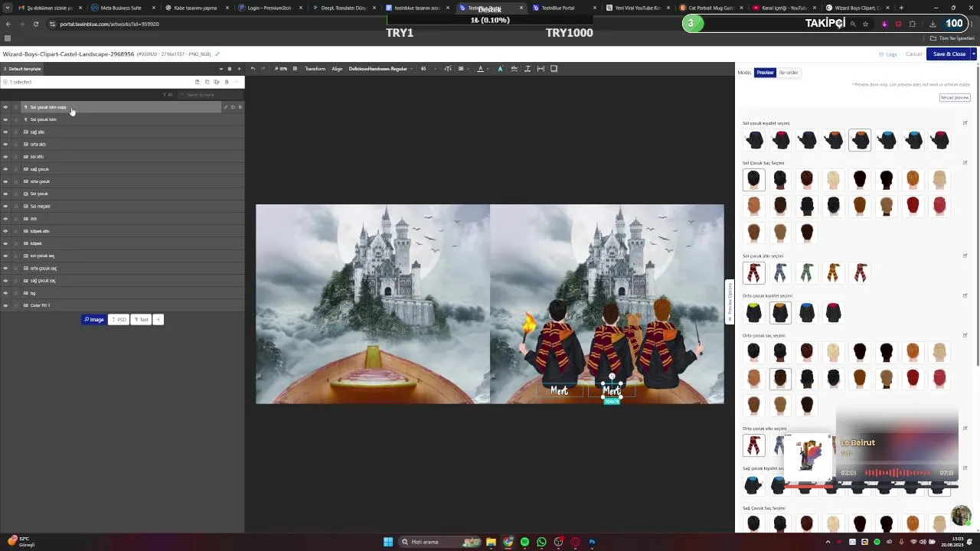This screenshot has height=551, width=980.
Task: Edit Sol Çocuk Saç Seçimi option set
Action: click(x=965, y=162)
